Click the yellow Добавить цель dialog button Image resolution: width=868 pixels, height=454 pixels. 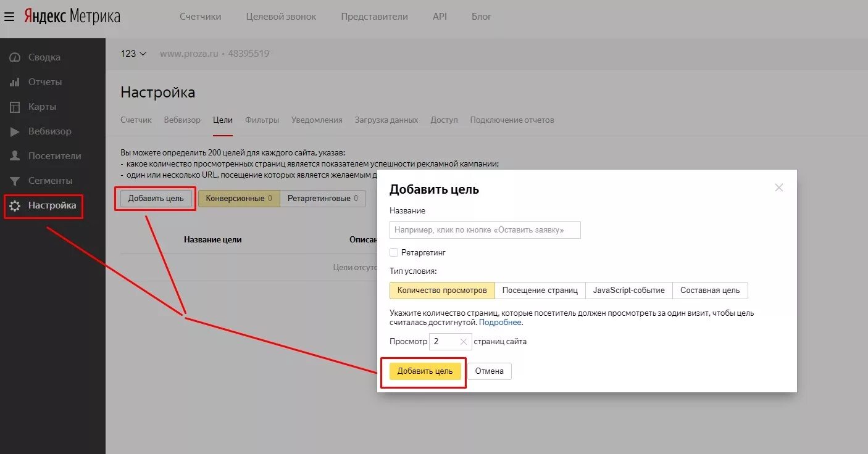425,371
